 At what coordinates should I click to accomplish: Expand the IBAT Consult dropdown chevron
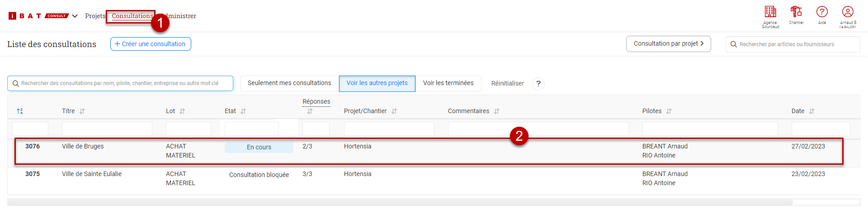pos(75,16)
